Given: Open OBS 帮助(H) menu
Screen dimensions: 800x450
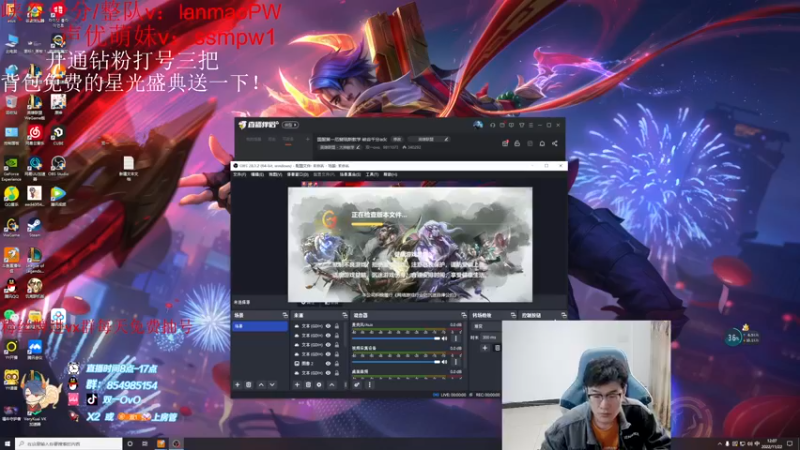Looking at the screenshot, I should pyautogui.click(x=390, y=174).
